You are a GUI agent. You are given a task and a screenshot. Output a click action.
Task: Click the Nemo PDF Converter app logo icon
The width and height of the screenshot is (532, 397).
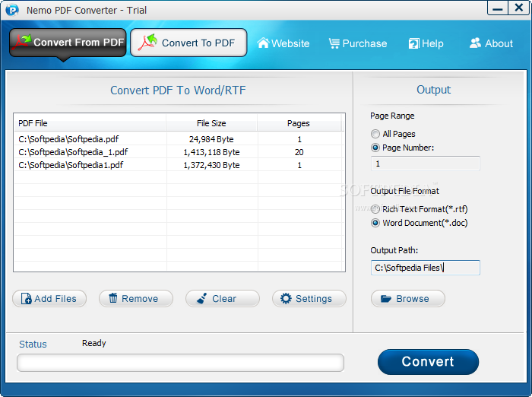click(12, 10)
